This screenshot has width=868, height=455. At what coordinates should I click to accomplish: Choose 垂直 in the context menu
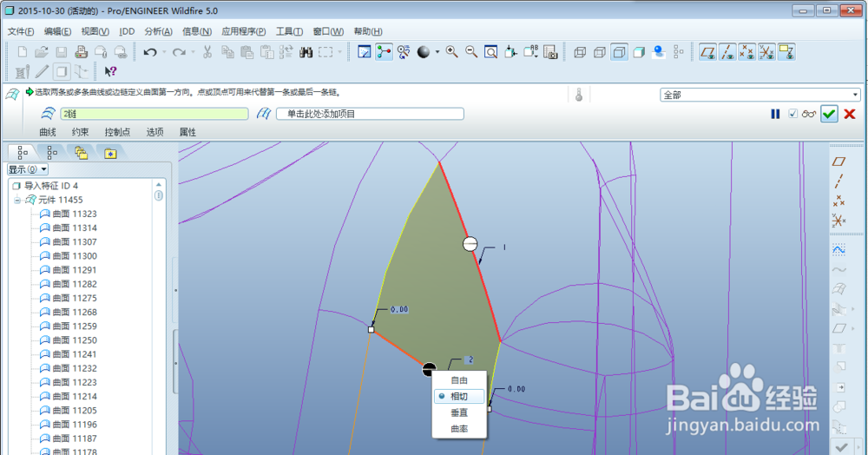(459, 412)
